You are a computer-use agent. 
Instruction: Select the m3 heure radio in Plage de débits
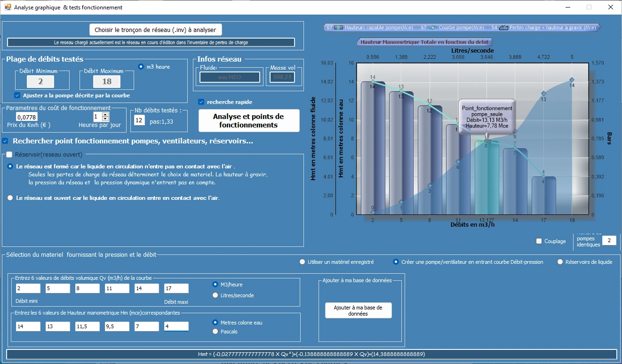tap(141, 66)
